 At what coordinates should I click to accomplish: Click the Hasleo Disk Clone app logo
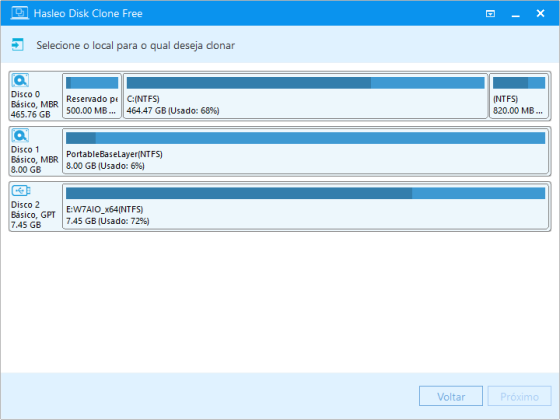point(19,13)
